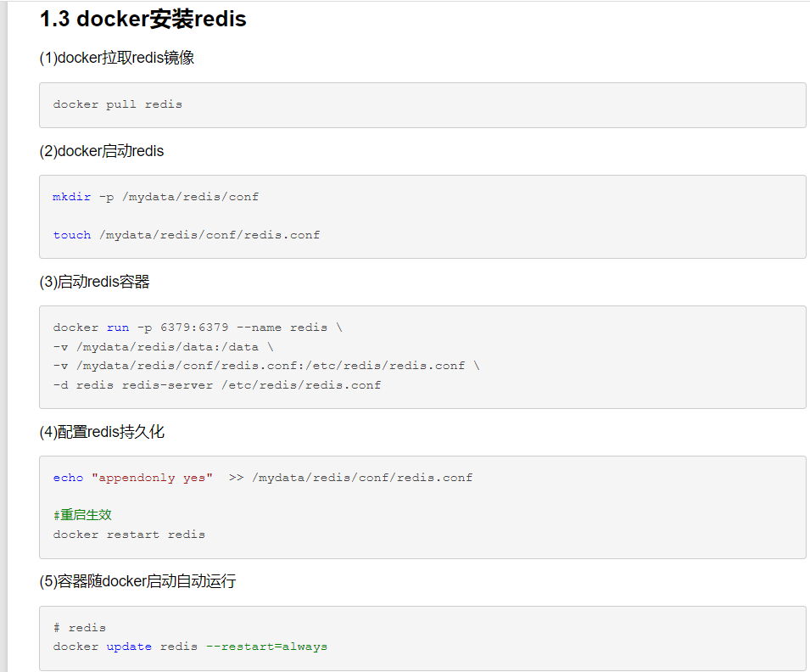Click the green #重启生效 comment

tap(82, 515)
